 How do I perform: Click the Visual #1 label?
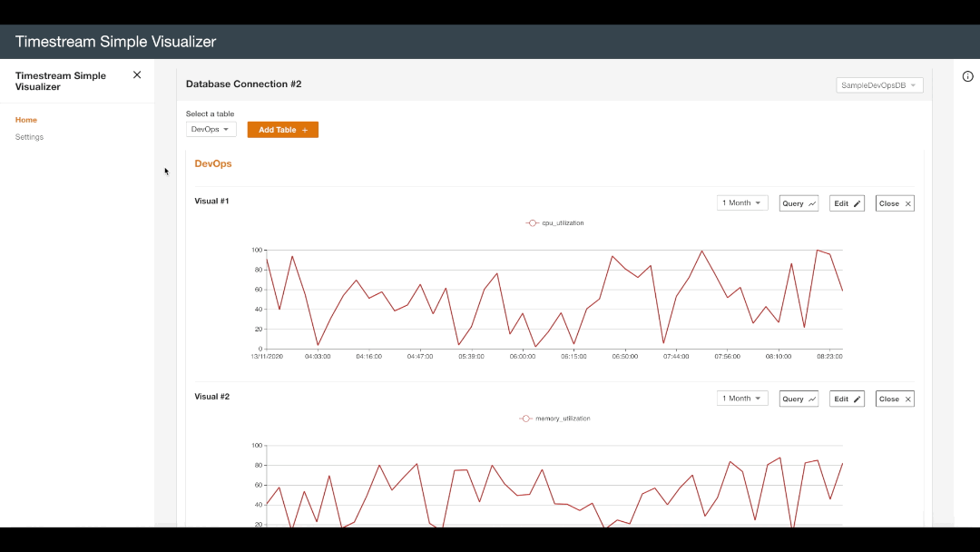point(211,201)
